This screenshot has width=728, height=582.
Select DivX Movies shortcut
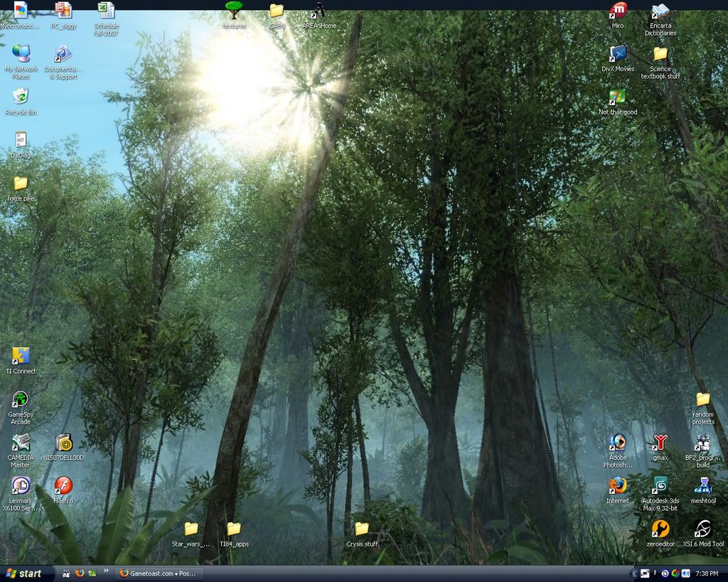tap(618, 58)
